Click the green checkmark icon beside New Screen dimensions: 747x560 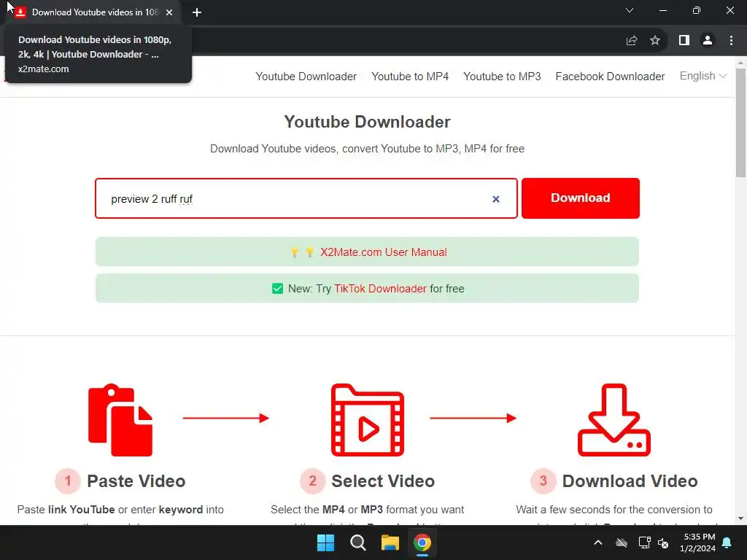click(277, 289)
